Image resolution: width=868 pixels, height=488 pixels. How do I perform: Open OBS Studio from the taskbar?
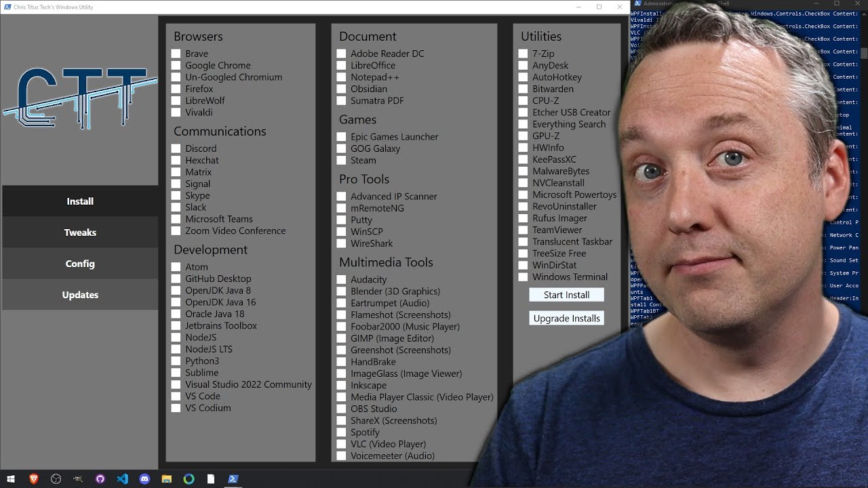click(x=56, y=479)
